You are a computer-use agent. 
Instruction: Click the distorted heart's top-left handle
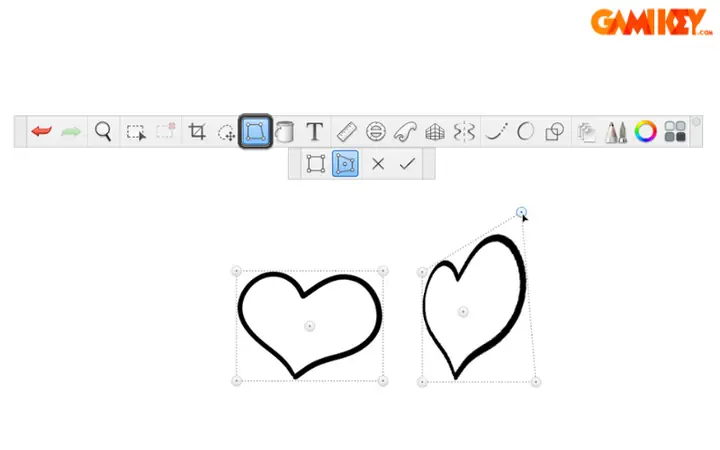(422, 272)
